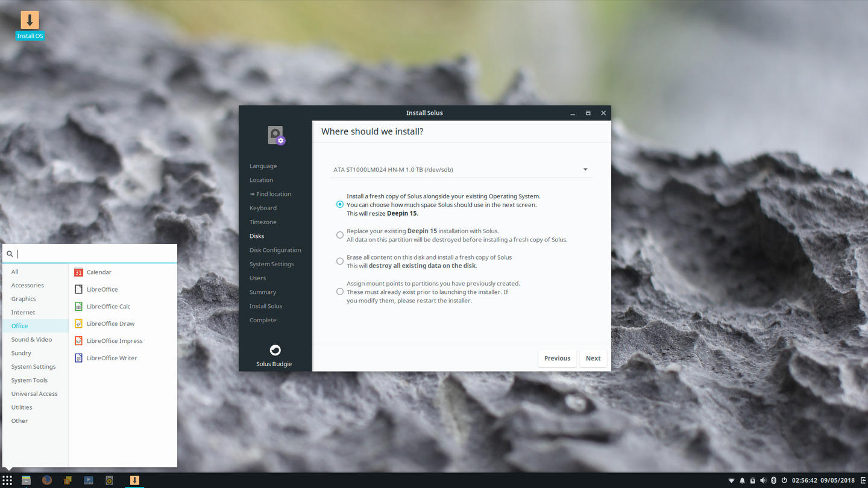Launch Firefox from the bottom panel
The width and height of the screenshot is (868, 488).
point(47,480)
